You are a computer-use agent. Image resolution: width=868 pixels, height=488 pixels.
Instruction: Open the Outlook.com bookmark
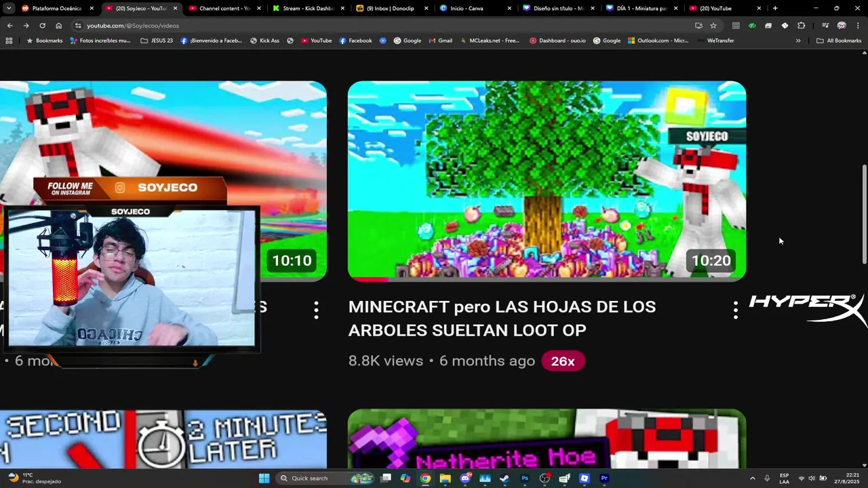tap(658, 41)
